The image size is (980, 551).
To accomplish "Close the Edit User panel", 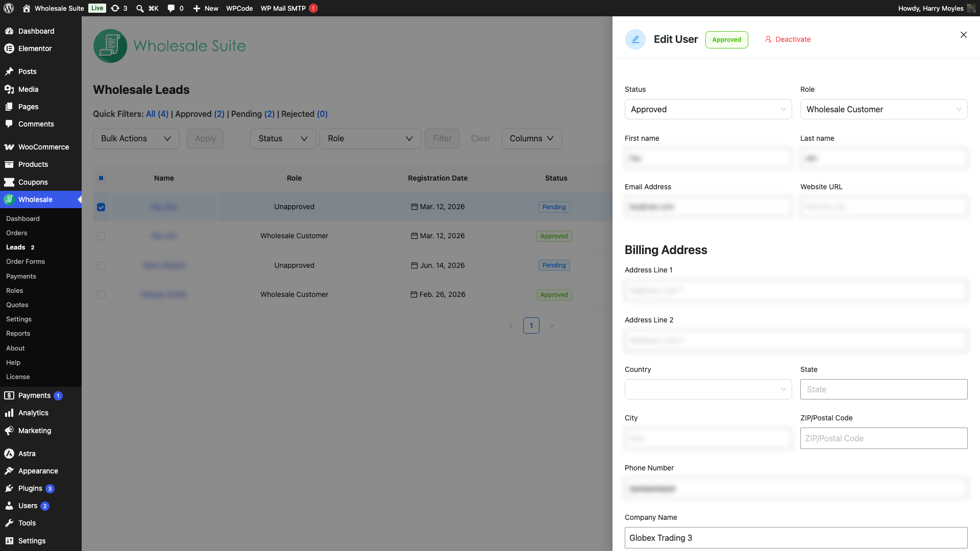I will coord(964,35).
